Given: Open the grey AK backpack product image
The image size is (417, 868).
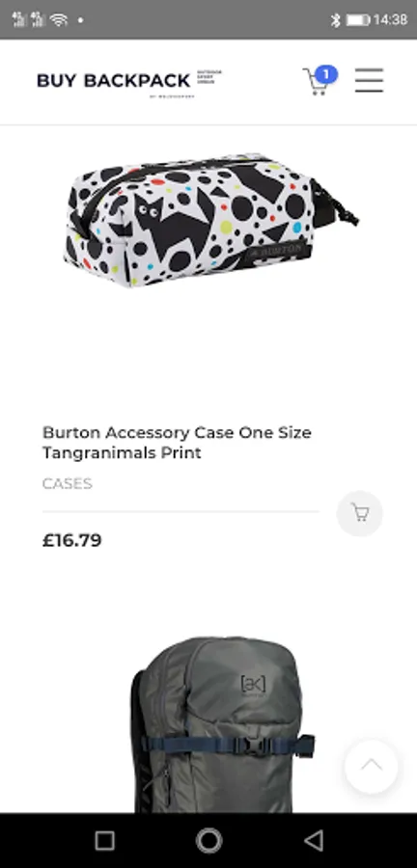Looking at the screenshot, I should pos(221,724).
